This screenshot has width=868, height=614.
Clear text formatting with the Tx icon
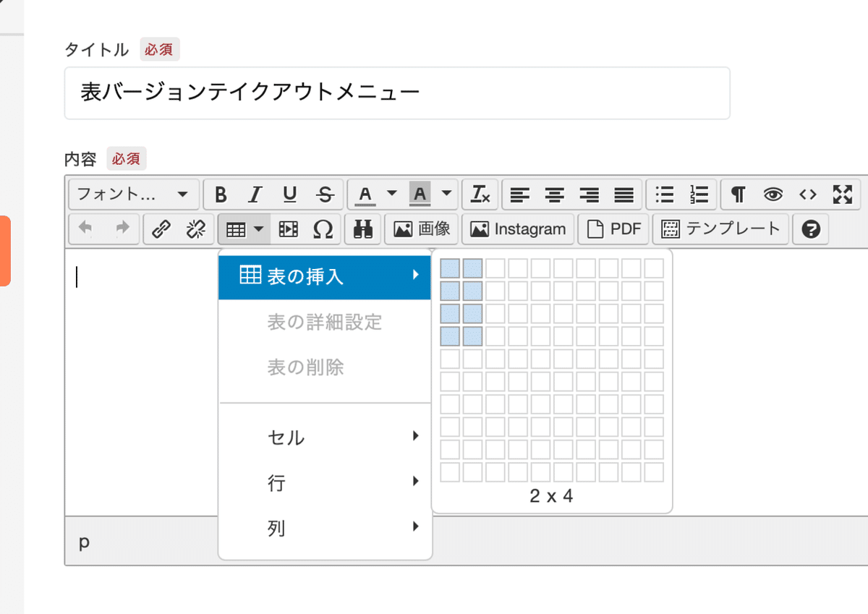(480, 195)
